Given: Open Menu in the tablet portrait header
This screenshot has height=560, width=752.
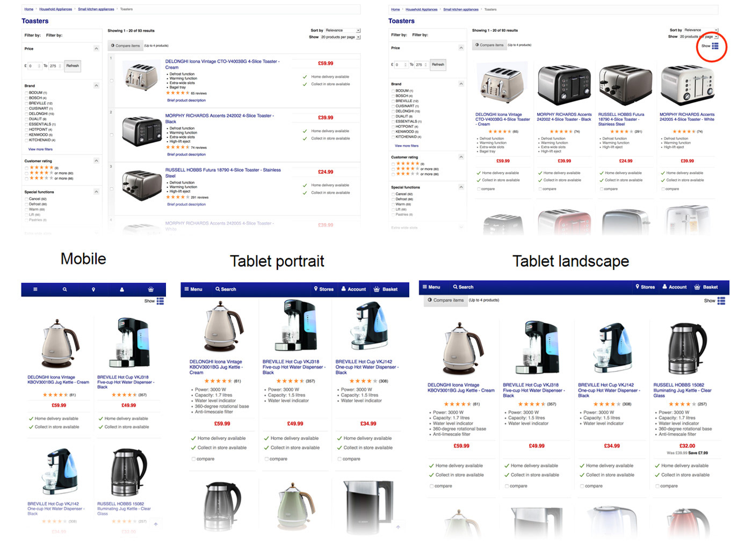Looking at the screenshot, I should pyautogui.click(x=193, y=289).
